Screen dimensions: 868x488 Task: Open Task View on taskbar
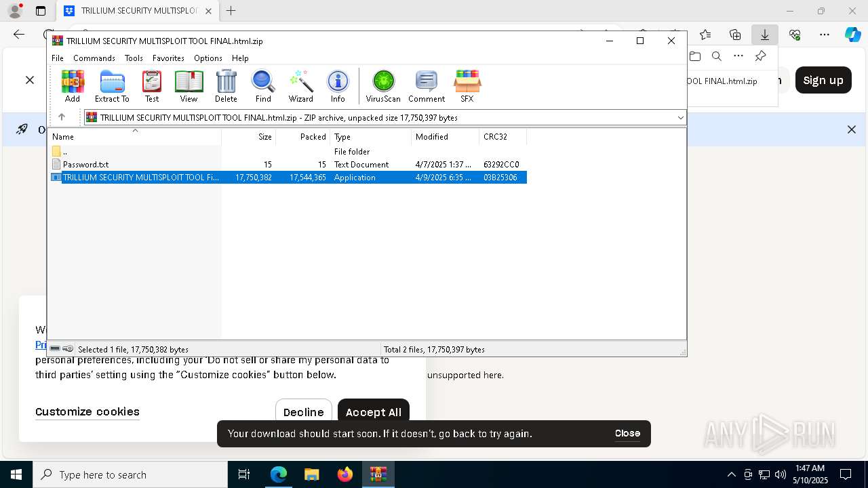tap(244, 474)
